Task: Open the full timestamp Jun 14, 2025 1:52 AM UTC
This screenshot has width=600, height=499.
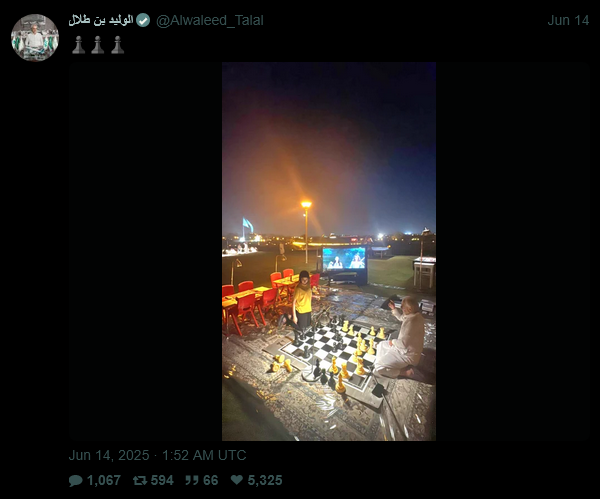Action: click(157, 455)
